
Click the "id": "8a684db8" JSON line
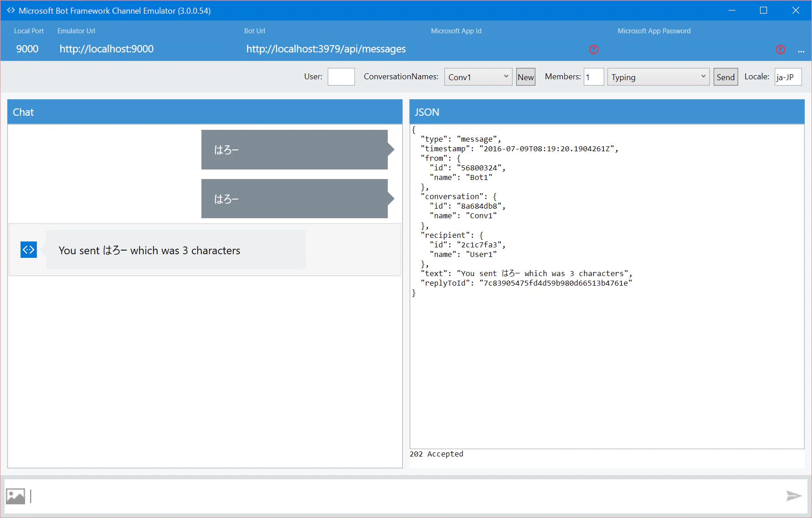pos(468,206)
